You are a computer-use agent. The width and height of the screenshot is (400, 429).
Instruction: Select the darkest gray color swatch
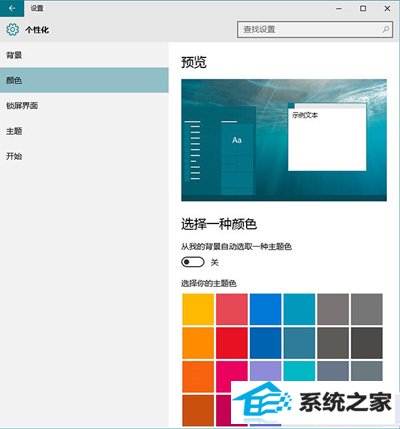coord(367,343)
